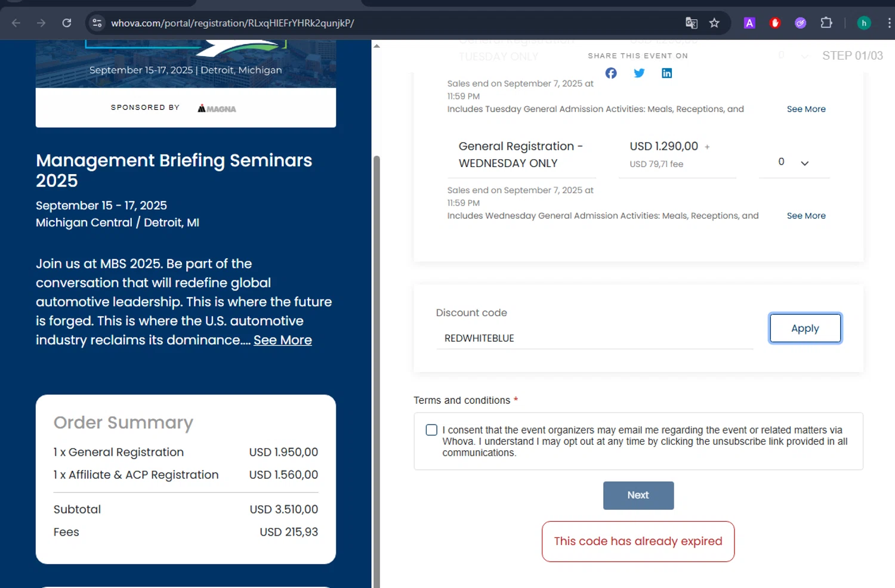Click '1 x Affiliate & ACP Registration' line

(x=136, y=475)
